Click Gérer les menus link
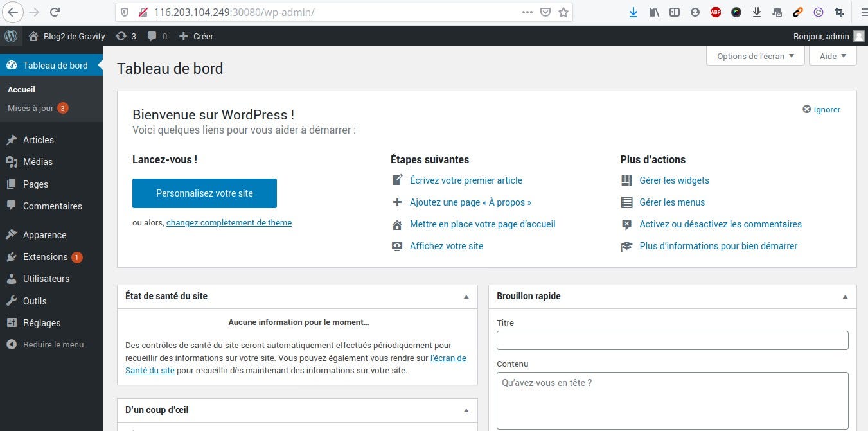The image size is (868, 431). (x=672, y=202)
